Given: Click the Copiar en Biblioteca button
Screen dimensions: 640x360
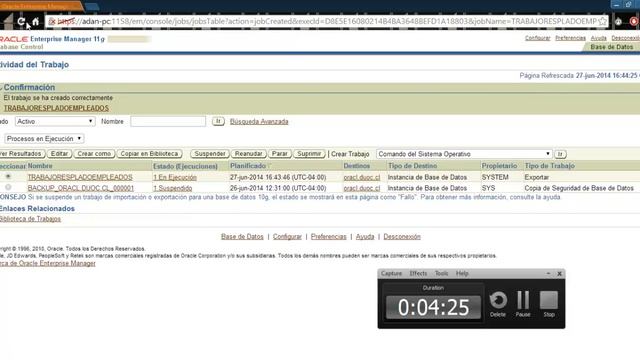Looking at the screenshot, I should click(149, 154).
